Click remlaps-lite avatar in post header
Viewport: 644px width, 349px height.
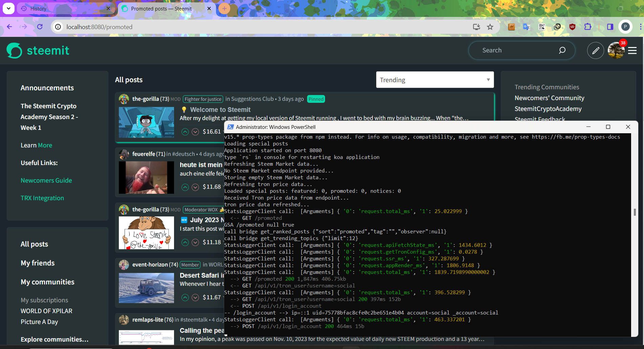[x=124, y=320]
